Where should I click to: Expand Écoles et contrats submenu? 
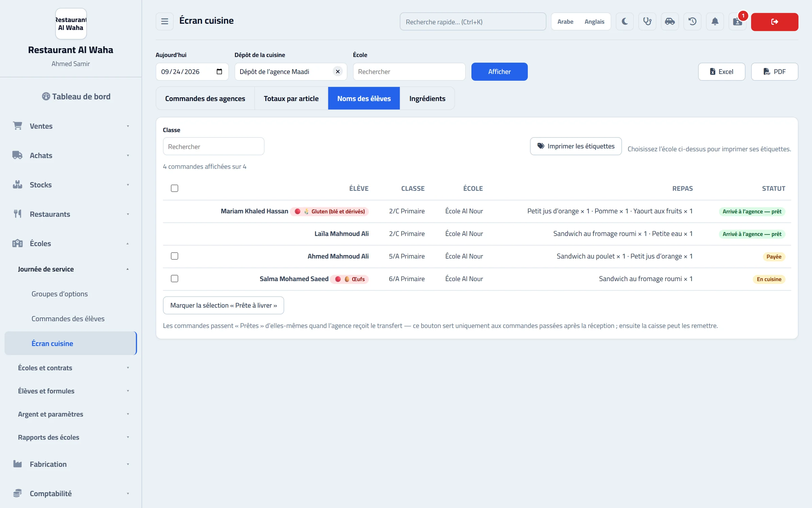click(x=128, y=368)
